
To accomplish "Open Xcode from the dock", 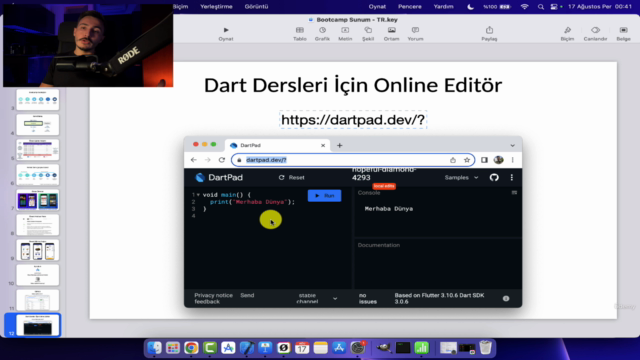I will point(247,348).
